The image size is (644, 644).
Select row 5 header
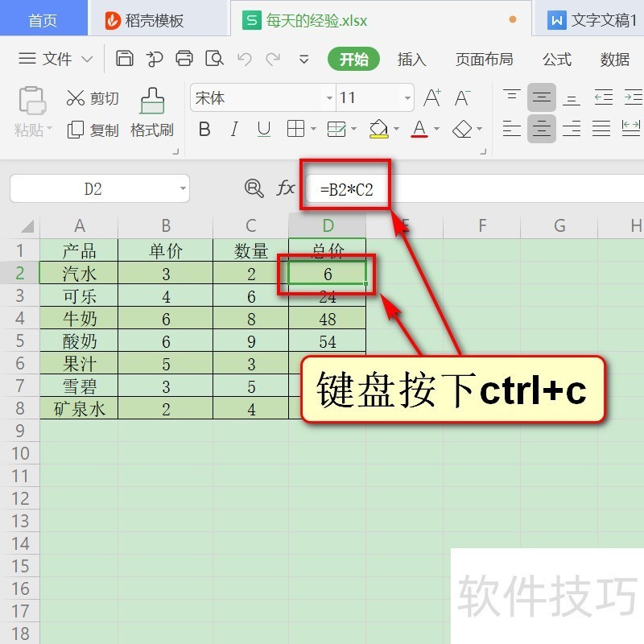[19, 341]
